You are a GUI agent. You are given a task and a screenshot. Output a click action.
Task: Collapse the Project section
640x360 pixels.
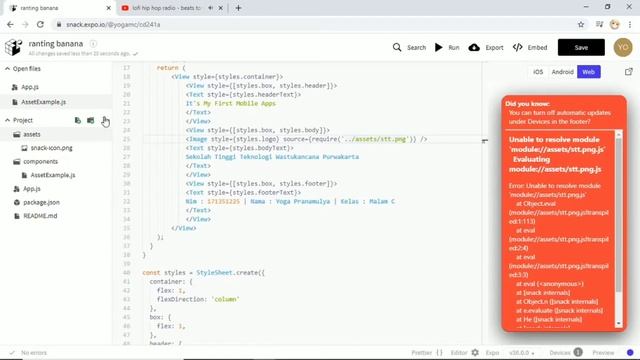coord(7,120)
